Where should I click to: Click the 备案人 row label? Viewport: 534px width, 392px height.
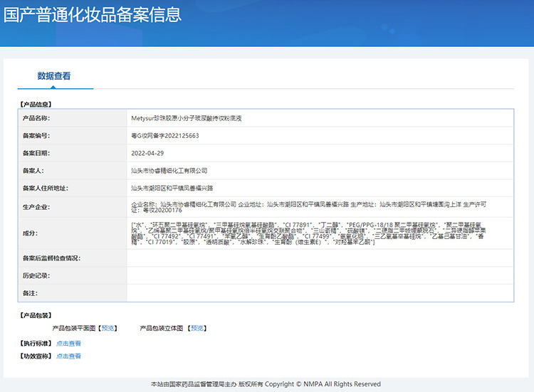(x=33, y=171)
